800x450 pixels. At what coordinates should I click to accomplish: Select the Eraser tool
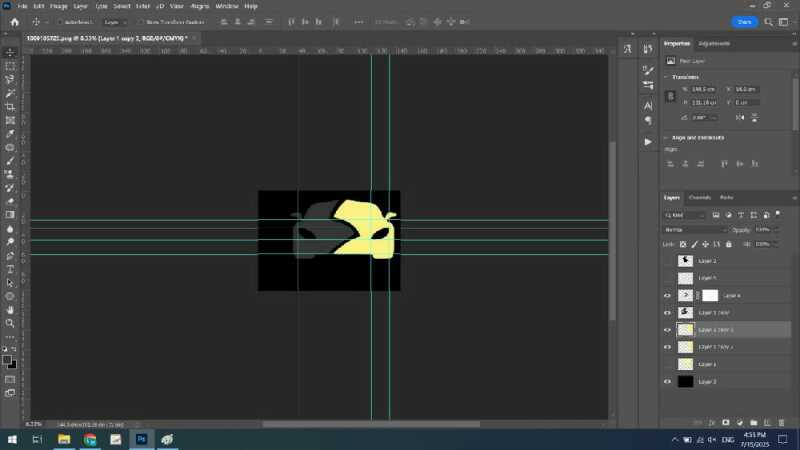pos(10,201)
